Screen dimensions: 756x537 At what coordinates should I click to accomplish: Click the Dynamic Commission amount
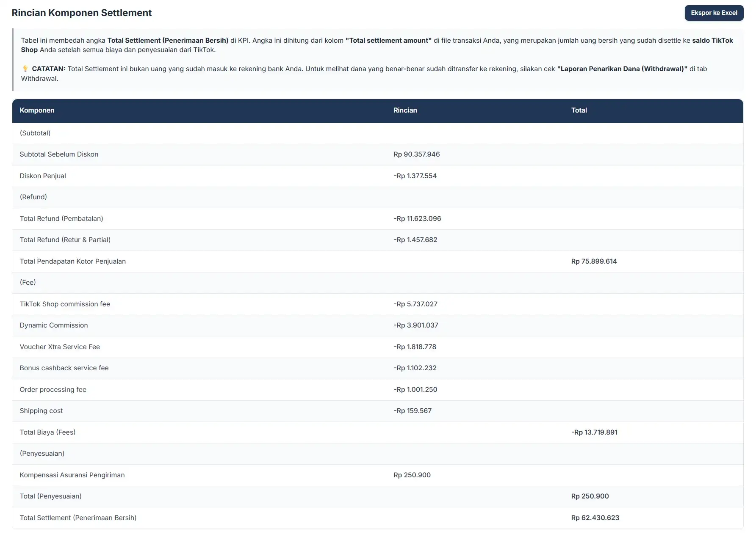[415, 325]
